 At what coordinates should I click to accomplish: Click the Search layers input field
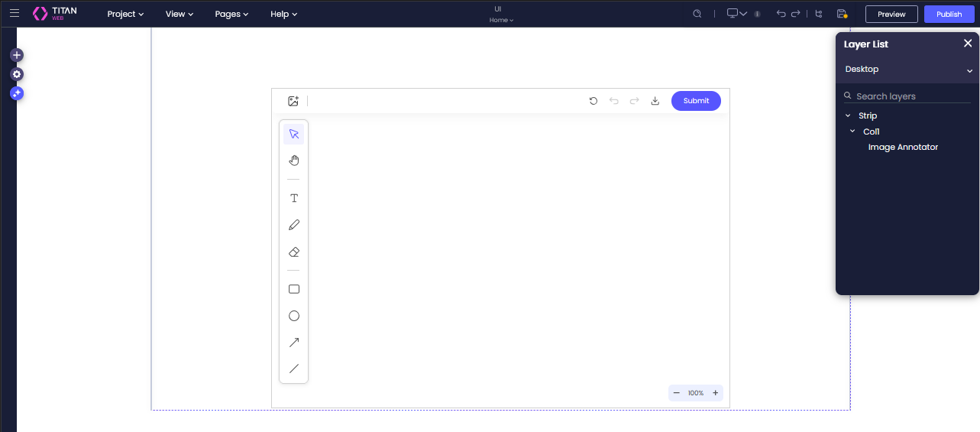point(907,96)
